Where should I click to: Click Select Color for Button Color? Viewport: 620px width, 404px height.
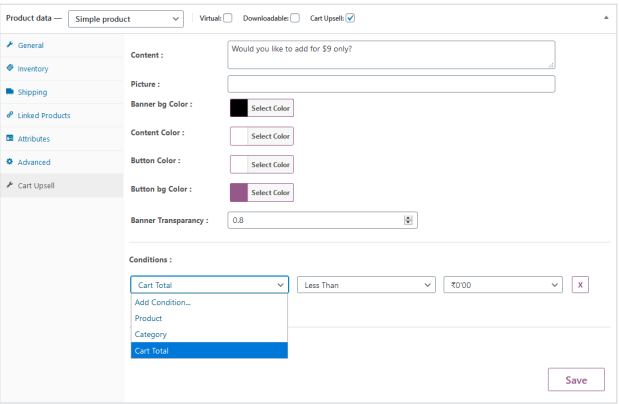click(270, 164)
